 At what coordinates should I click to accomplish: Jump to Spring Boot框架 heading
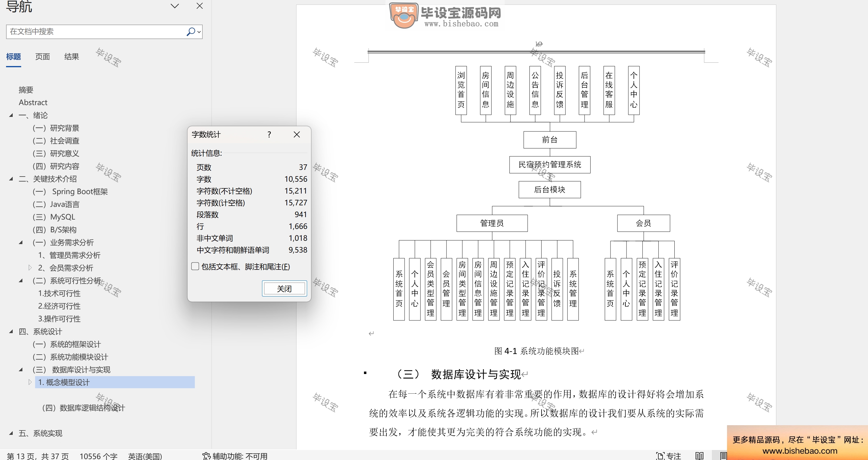tap(70, 192)
